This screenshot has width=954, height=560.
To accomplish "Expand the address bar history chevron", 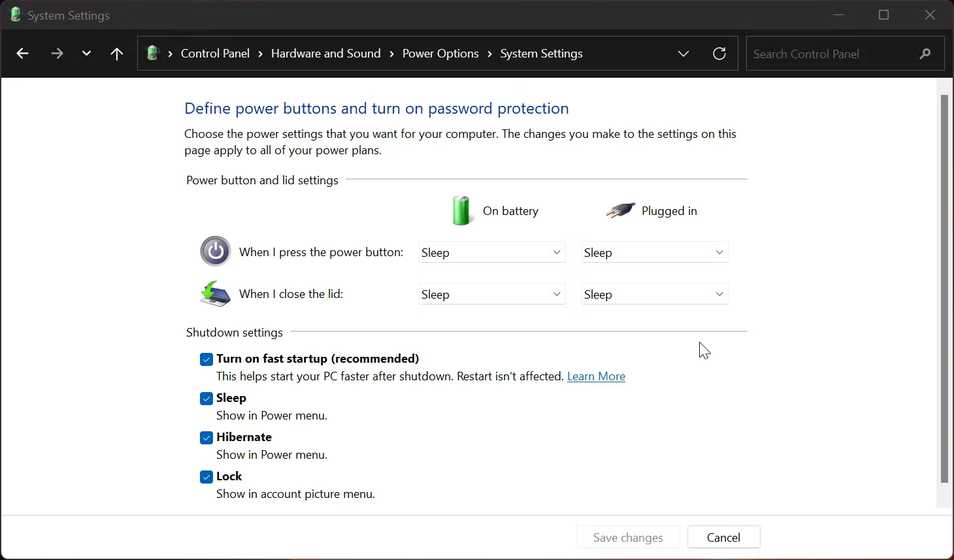I will click(683, 54).
